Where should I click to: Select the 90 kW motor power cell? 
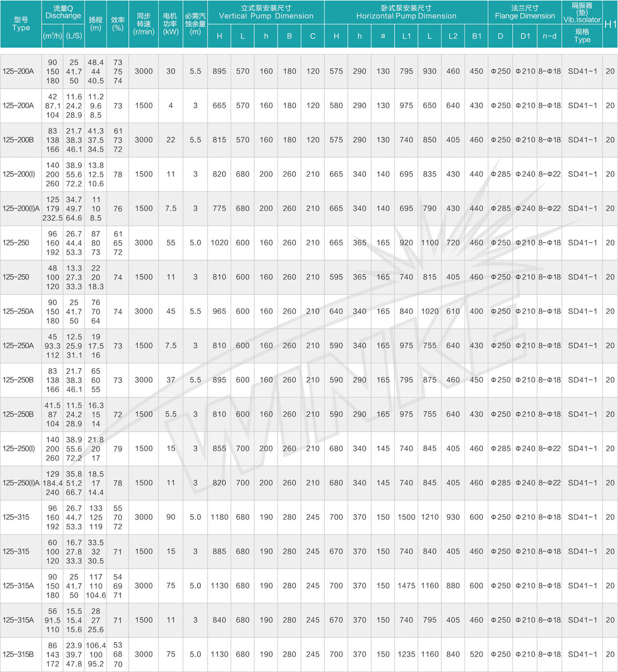pos(170,517)
